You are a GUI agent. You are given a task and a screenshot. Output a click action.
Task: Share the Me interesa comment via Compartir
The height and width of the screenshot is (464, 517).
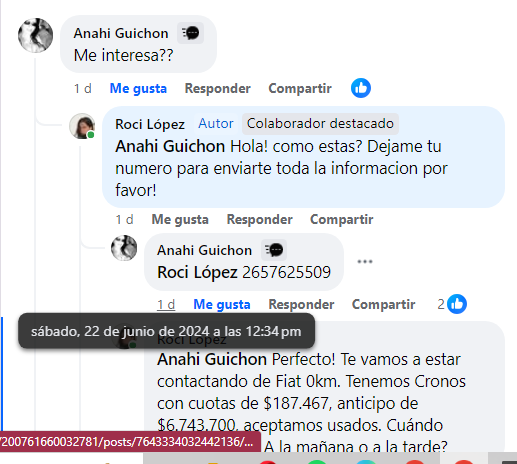pyautogui.click(x=300, y=88)
